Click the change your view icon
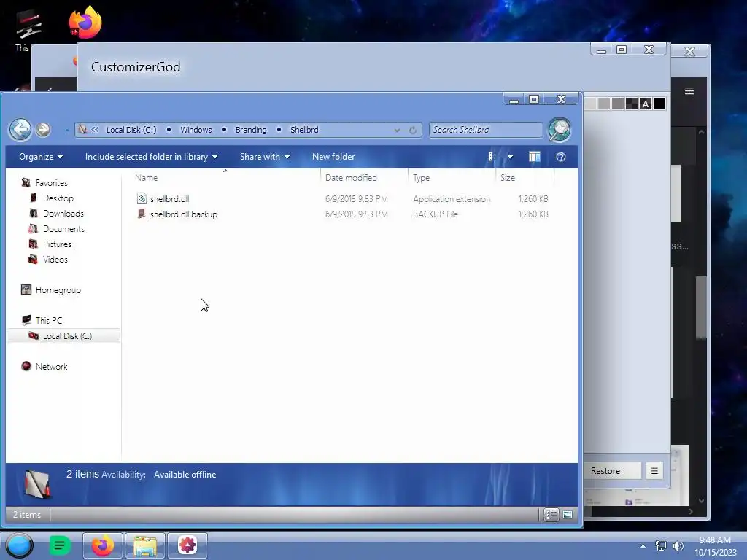Image resolution: width=747 pixels, height=560 pixels. pos(491,157)
